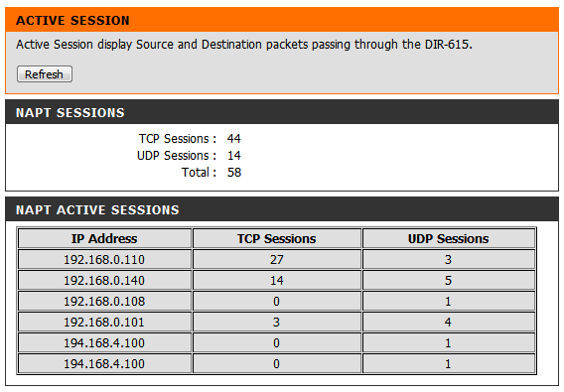
Task: Click the Total label in NAPT Sessions
Action: click(x=199, y=173)
